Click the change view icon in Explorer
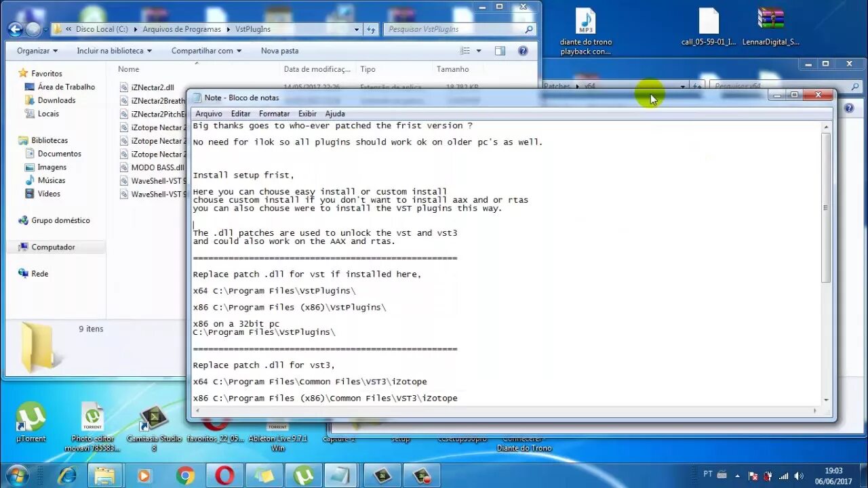Screen dimensions: 868x488 coord(465,51)
